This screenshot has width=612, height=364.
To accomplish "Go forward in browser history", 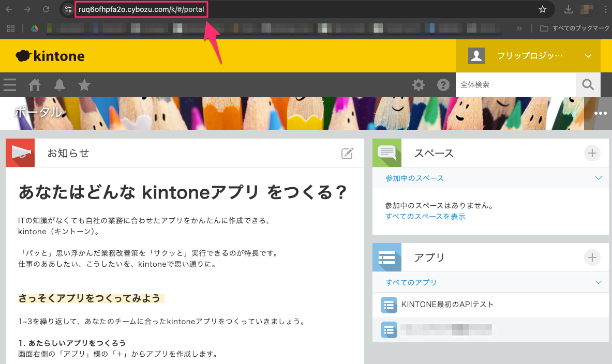I will pos(27,9).
